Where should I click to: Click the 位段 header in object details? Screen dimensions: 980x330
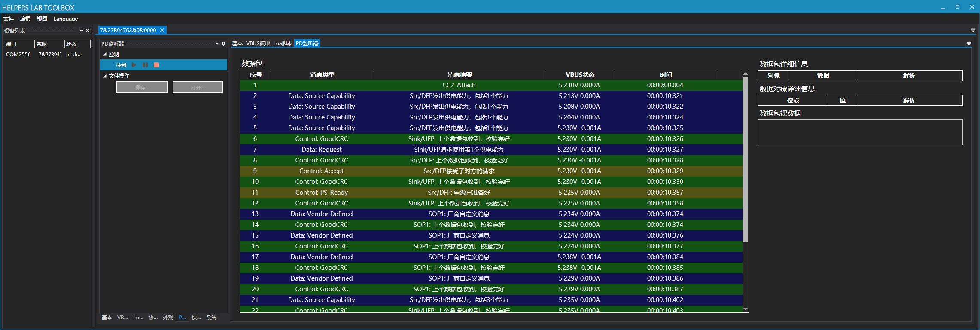click(793, 100)
